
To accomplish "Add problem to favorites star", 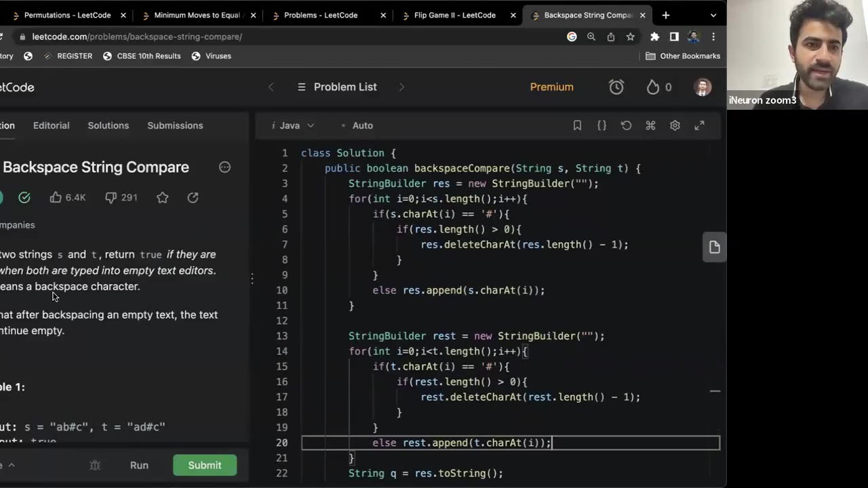I will click(163, 197).
